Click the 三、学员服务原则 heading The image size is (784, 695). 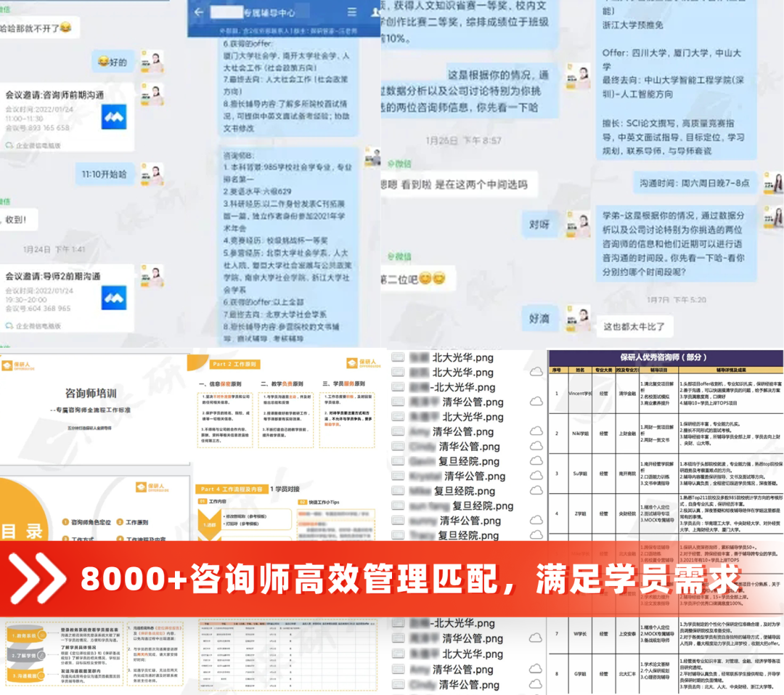coord(344,383)
